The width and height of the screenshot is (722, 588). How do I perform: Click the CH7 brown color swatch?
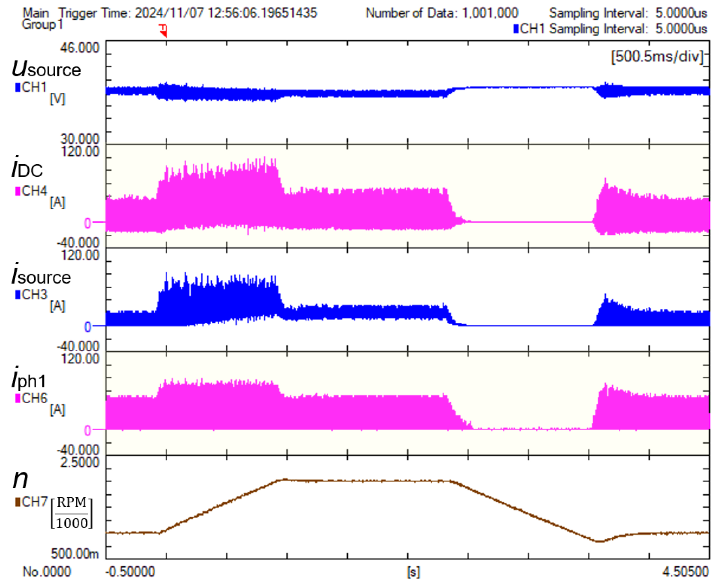point(18,502)
